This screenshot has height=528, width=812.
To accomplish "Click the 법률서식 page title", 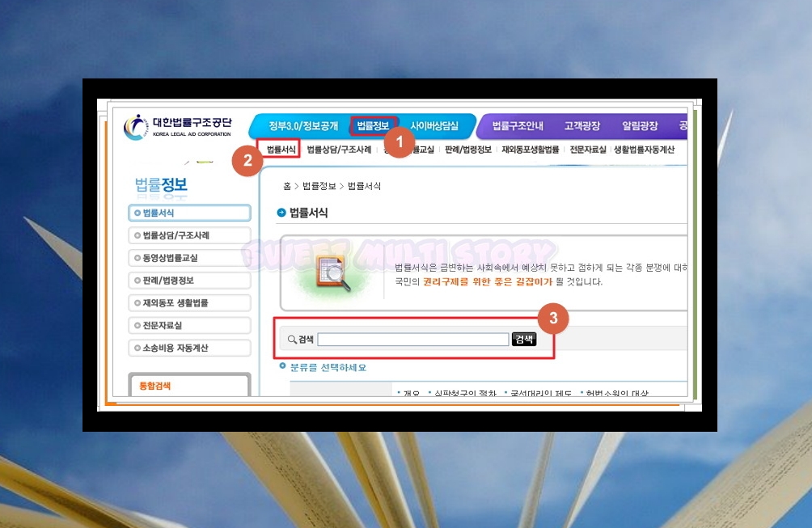I will (308, 213).
